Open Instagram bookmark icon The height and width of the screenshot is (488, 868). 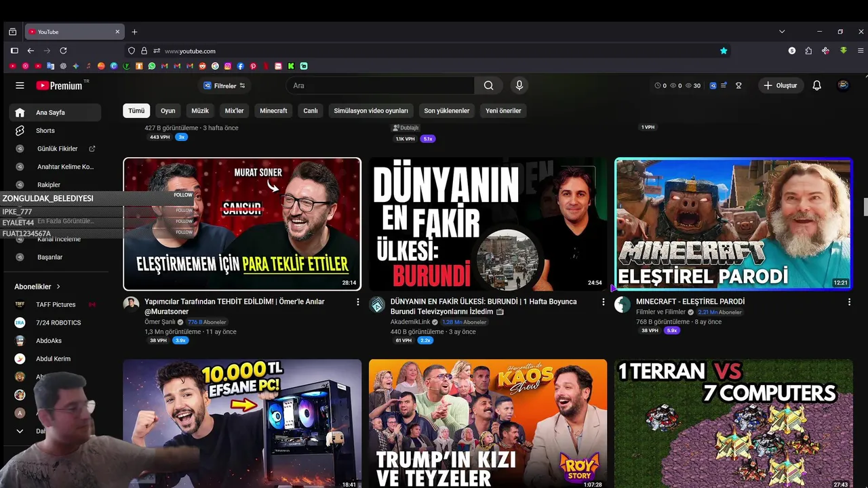(x=228, y=66)
